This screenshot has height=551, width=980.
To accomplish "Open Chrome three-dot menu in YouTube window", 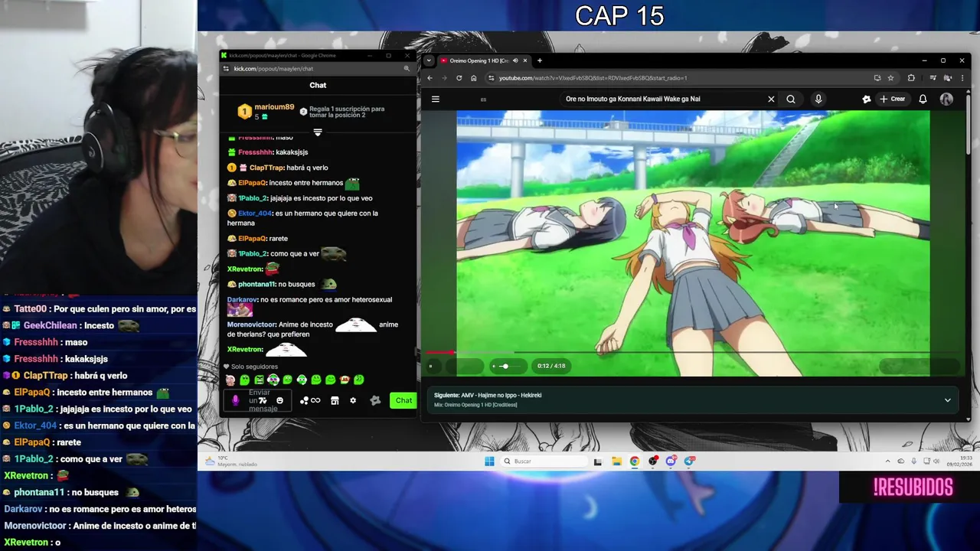I will 962,78.
